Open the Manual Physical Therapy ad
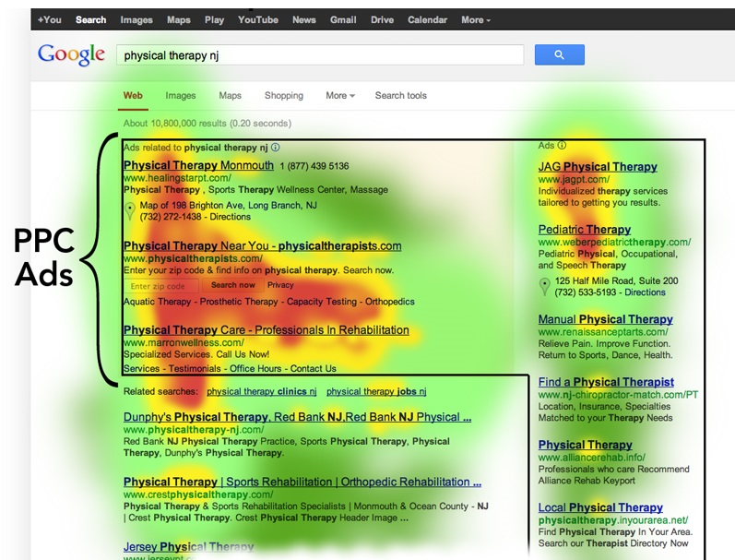The width and height of the screenshot is (735, 560). click(605, 319)
